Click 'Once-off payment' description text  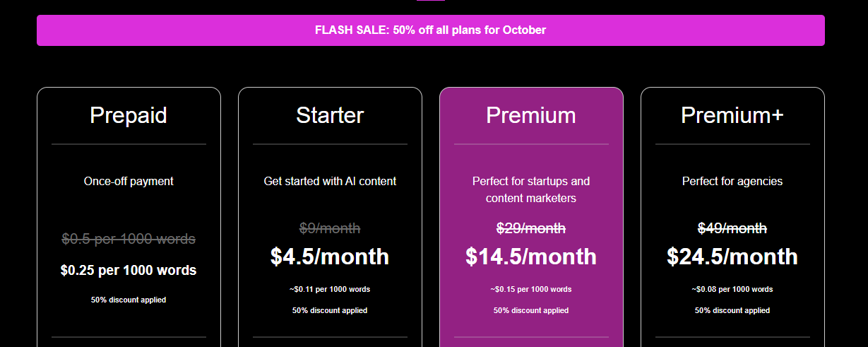coord(129,181)
